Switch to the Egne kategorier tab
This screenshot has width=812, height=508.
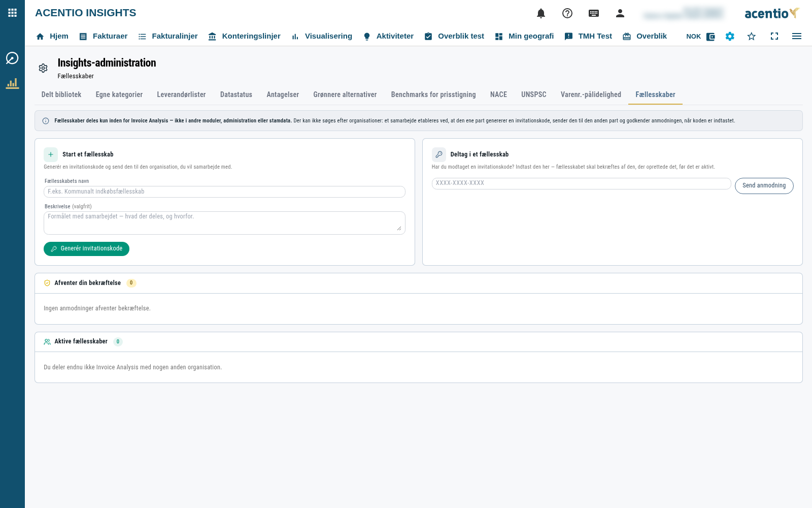pos(119,95)
